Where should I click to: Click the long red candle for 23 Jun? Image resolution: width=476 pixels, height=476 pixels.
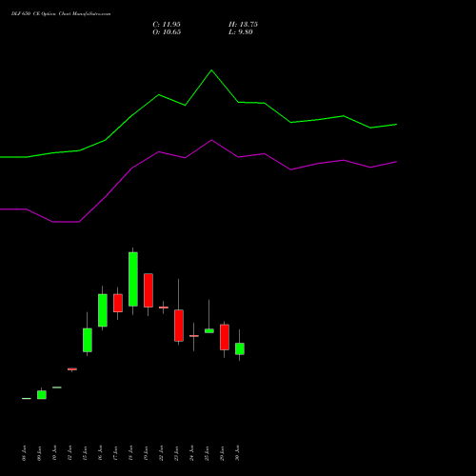[179, 326]
